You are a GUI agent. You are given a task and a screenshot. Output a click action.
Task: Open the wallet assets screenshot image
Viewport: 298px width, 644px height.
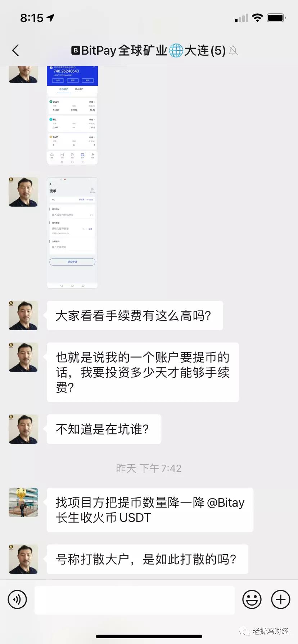(x=72, y=115)
